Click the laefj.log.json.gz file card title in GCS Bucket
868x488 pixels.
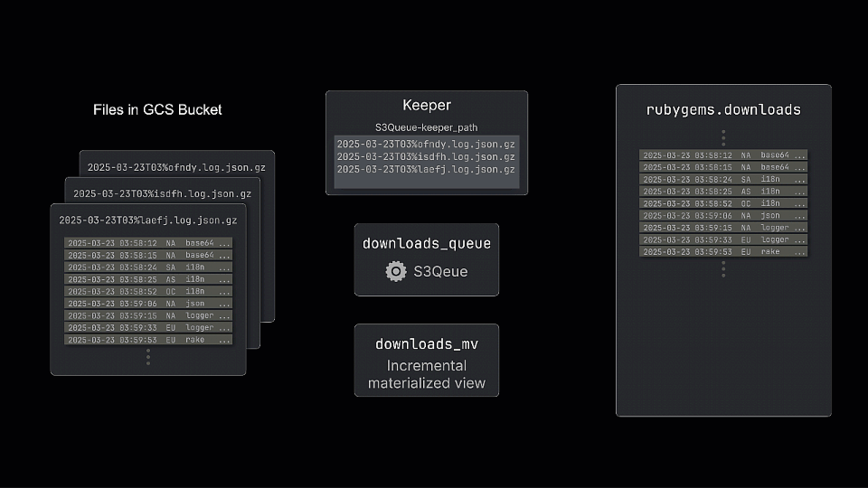[x=147, y=221]
